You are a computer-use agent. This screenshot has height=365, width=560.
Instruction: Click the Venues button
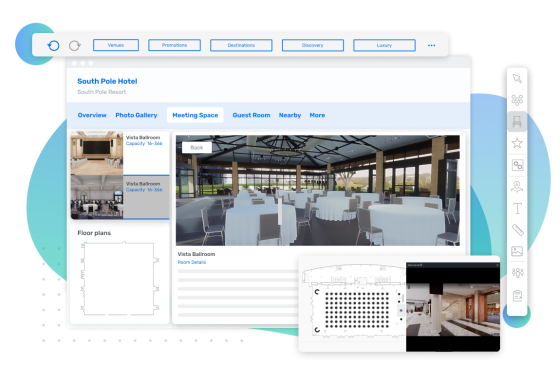(116, 45)
